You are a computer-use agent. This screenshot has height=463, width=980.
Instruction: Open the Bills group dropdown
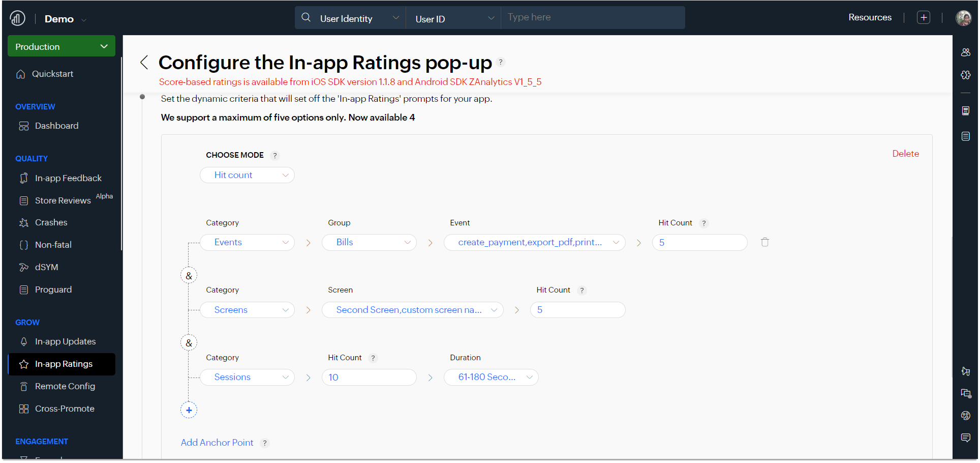point(369,242)
